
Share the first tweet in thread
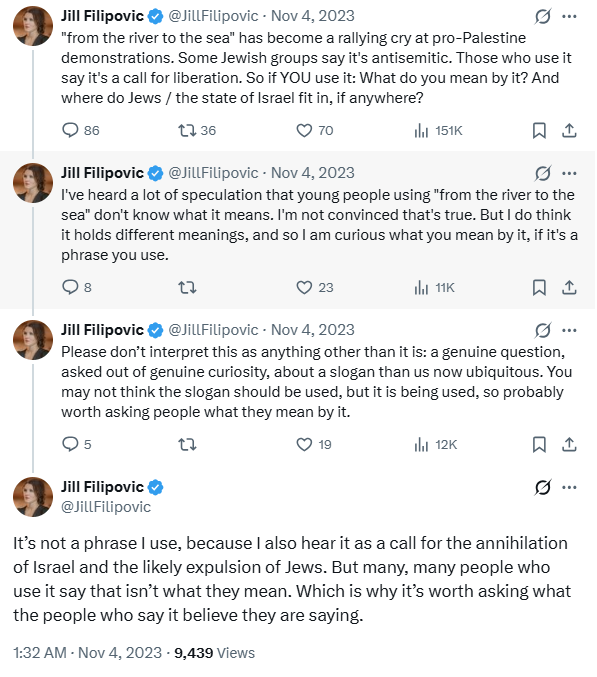(569, 130)
